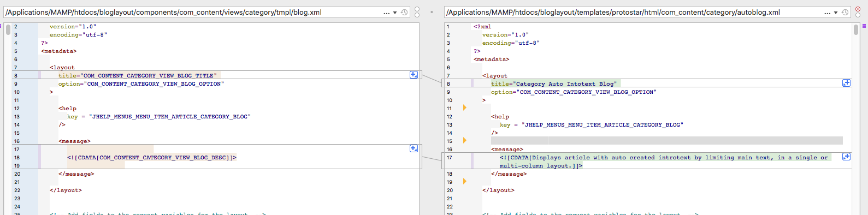
Task: Click 'multi-column layout.]]>' continuation line on right
Action: coord(541,165)
